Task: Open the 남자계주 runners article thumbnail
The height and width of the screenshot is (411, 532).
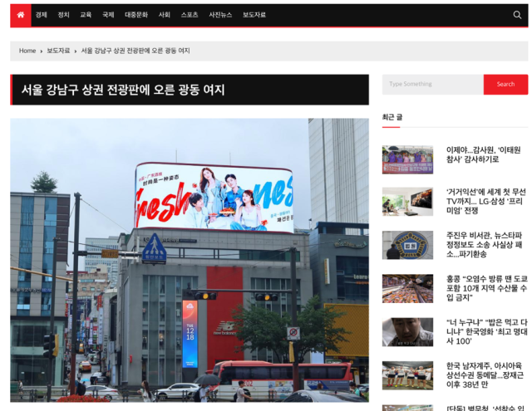Action: point(407,375)
